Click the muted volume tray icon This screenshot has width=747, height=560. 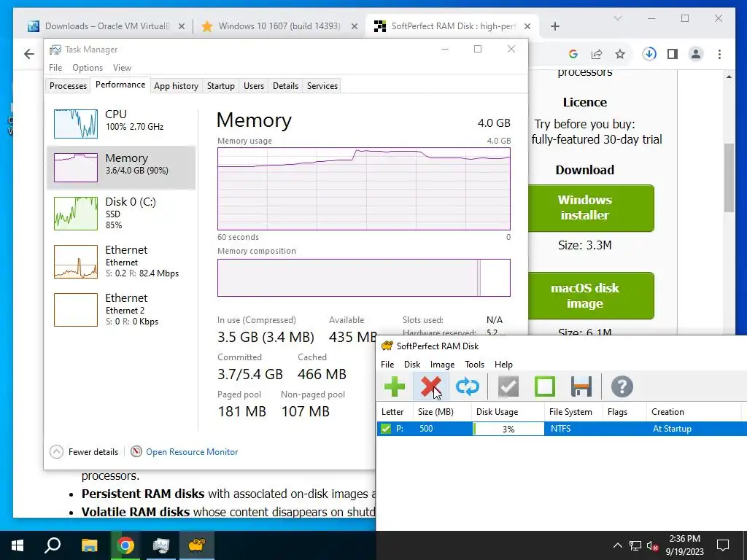tap(653, 545)
